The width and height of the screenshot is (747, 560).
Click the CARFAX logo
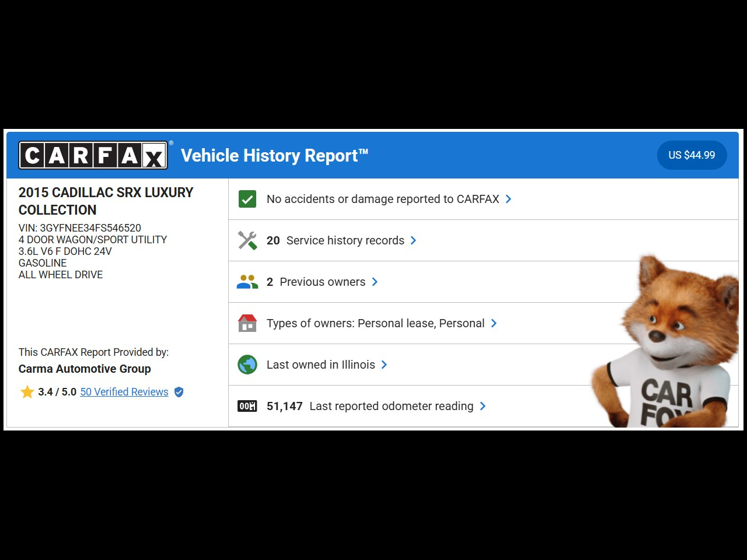pos(93,155)
